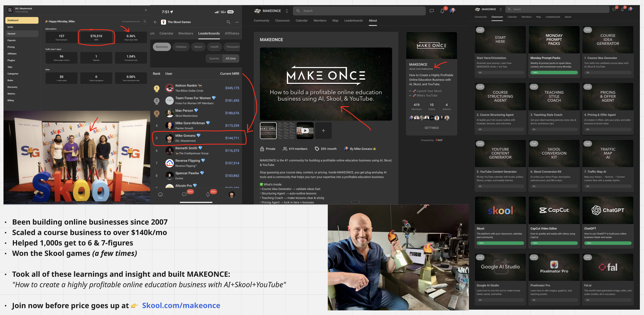Open Keitron Rankin leaderboard row
This screenshot has width=644, height=315.
pyautogui.click(x=196, y=88)
